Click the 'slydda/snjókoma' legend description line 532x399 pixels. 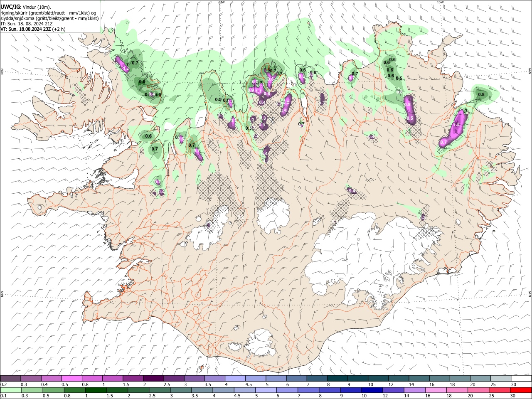[49, 18]
